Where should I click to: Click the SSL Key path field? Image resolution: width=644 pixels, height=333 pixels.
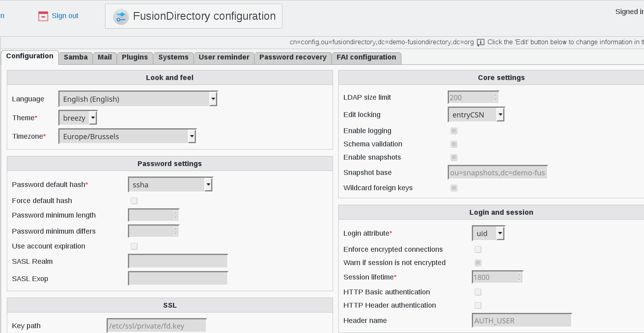click(x=157, y=326)
